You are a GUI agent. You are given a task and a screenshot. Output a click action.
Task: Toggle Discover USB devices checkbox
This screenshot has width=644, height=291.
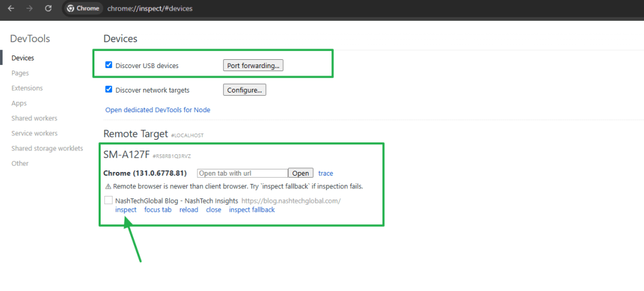point(109,65)
